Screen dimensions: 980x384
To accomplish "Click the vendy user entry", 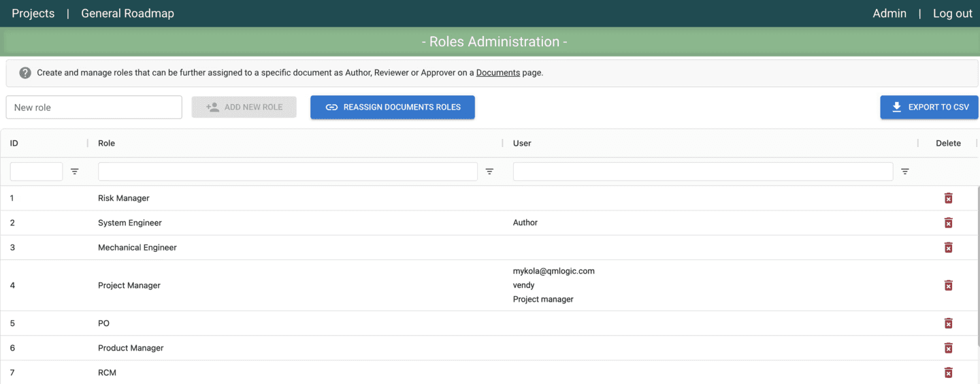I will click(524, 285).
